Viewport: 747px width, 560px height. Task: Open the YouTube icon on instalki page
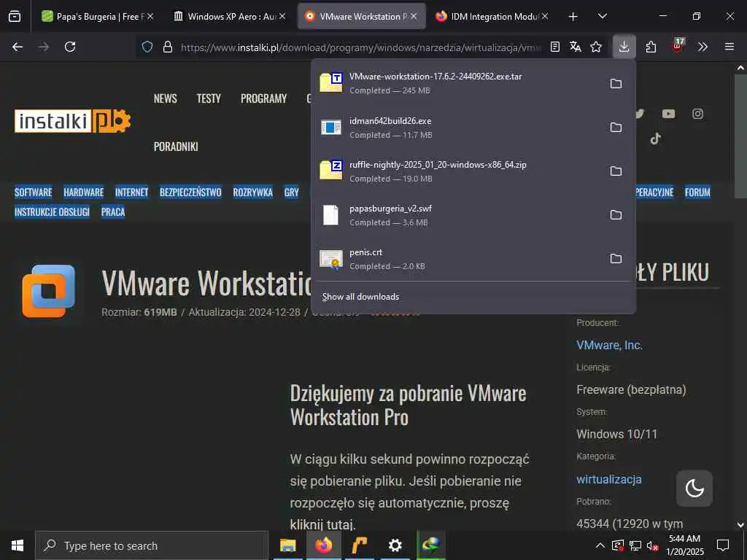pos(668,114)
